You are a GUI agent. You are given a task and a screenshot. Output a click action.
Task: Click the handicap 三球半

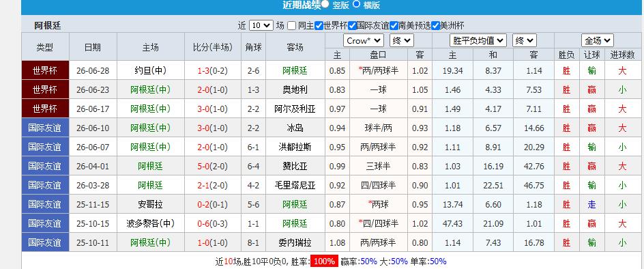[378, 166]
